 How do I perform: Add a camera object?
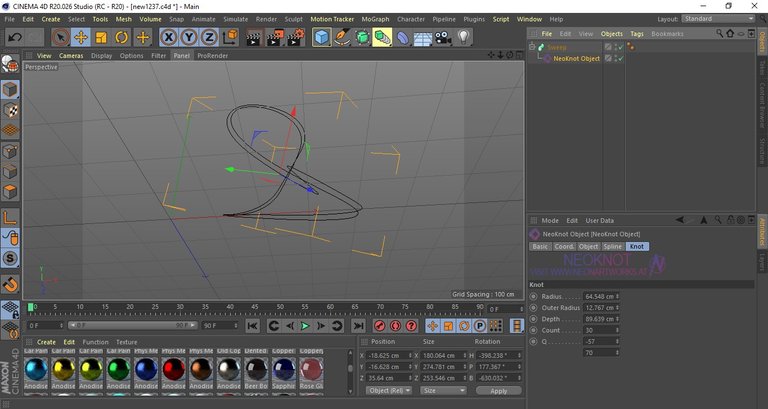(443, 37)
